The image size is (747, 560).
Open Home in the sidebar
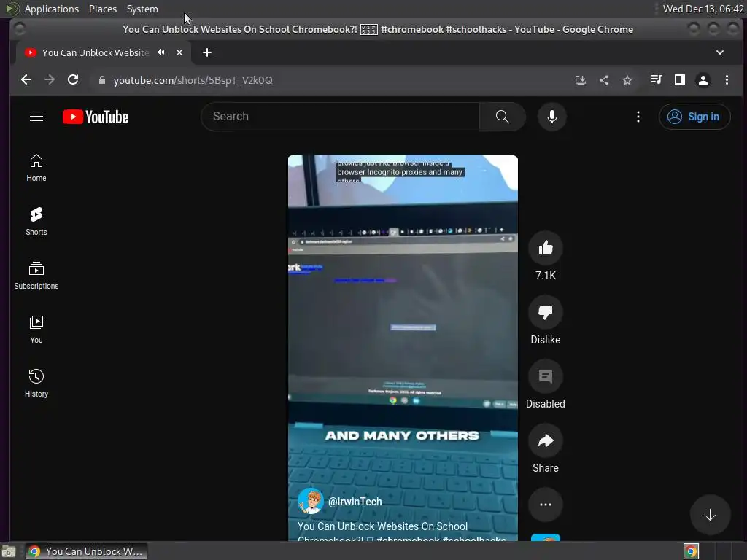tap(36, 168)
